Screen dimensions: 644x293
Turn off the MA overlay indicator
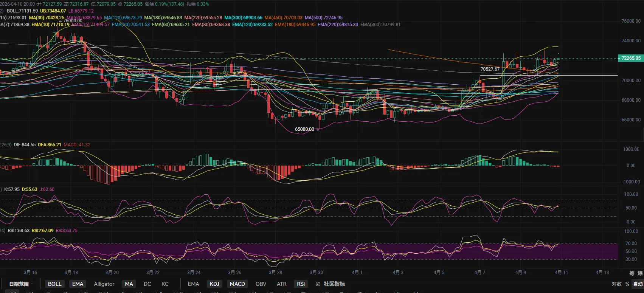pos(129,284)
